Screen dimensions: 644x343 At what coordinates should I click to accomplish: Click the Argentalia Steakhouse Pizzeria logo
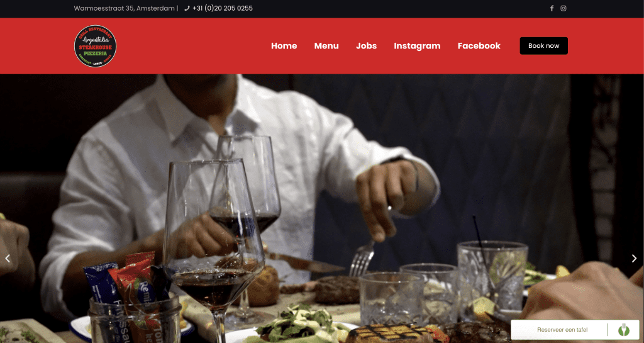click(96, 46)
